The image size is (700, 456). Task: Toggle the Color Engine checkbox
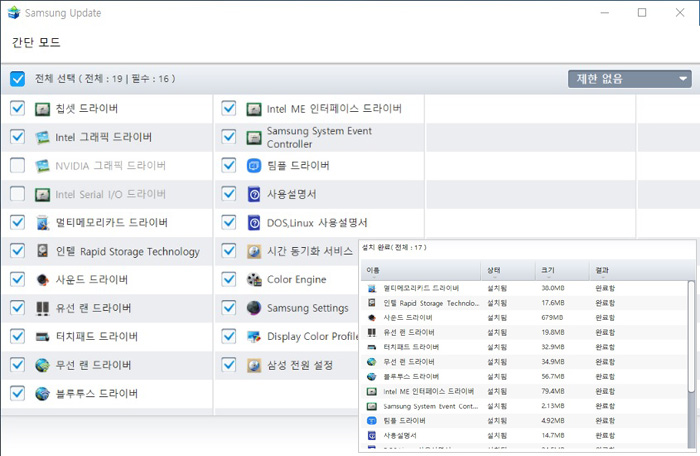tap(229, 279)
